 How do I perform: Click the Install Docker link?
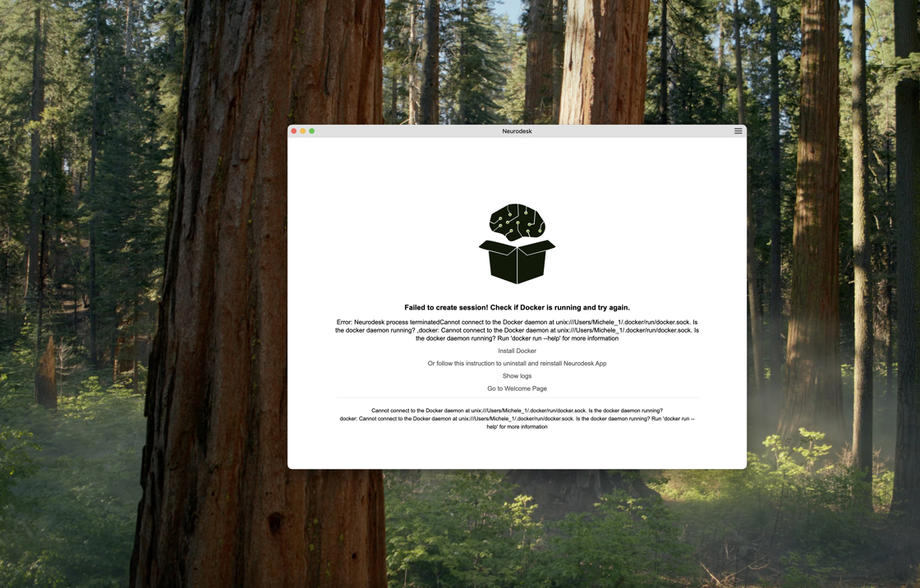pyautogui.click(x=517, y=351)
